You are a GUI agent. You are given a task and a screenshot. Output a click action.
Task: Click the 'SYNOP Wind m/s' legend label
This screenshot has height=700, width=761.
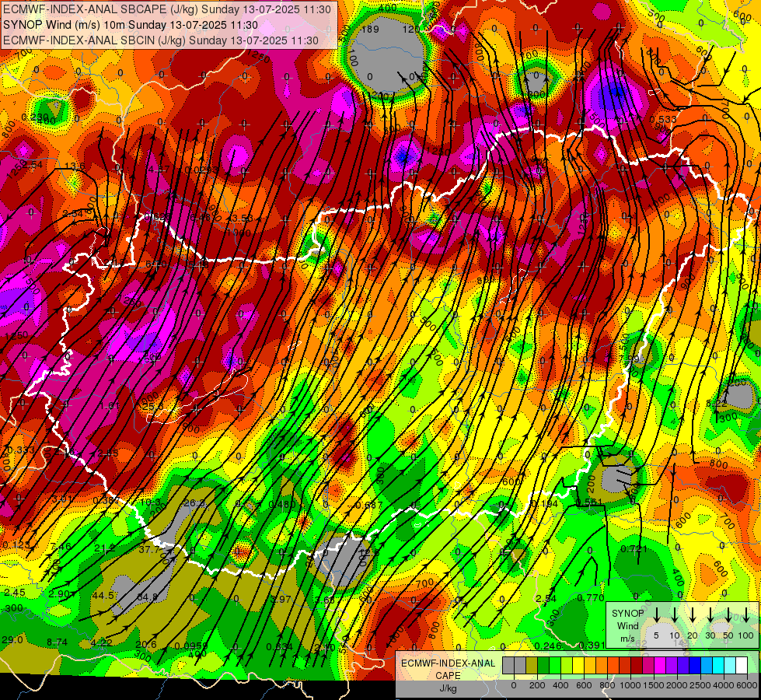[627, 625]
